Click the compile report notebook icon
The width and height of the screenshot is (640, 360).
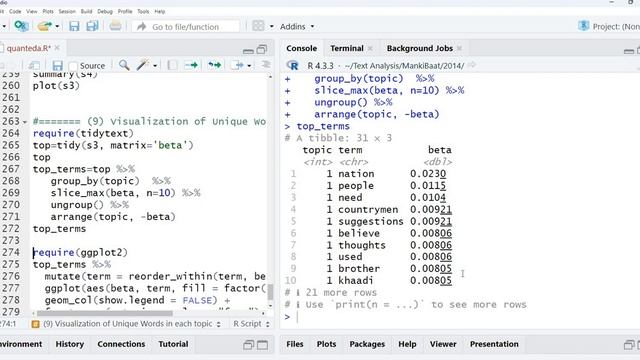[x=172, y=65]
